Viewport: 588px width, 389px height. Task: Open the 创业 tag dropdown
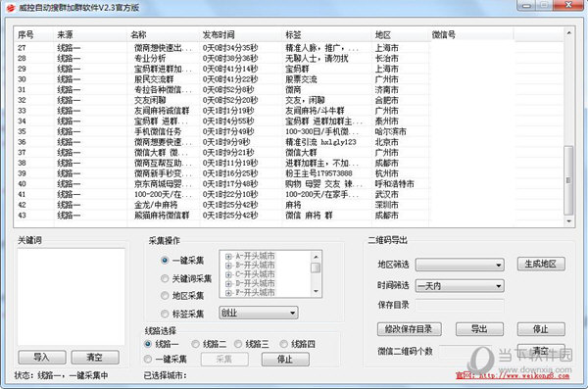[259, 313]
